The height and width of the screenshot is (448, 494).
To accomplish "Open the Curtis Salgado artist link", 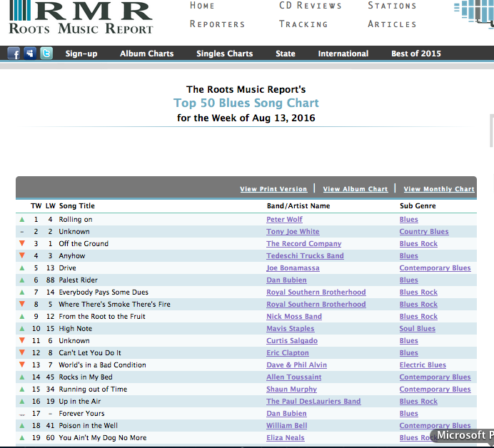I will [292, 341].
